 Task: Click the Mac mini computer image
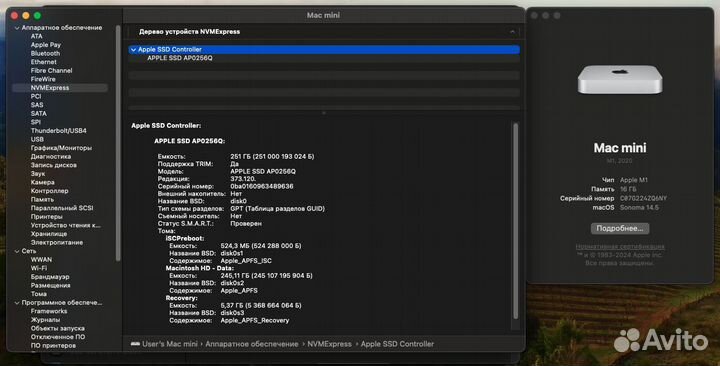coord(619,79)
